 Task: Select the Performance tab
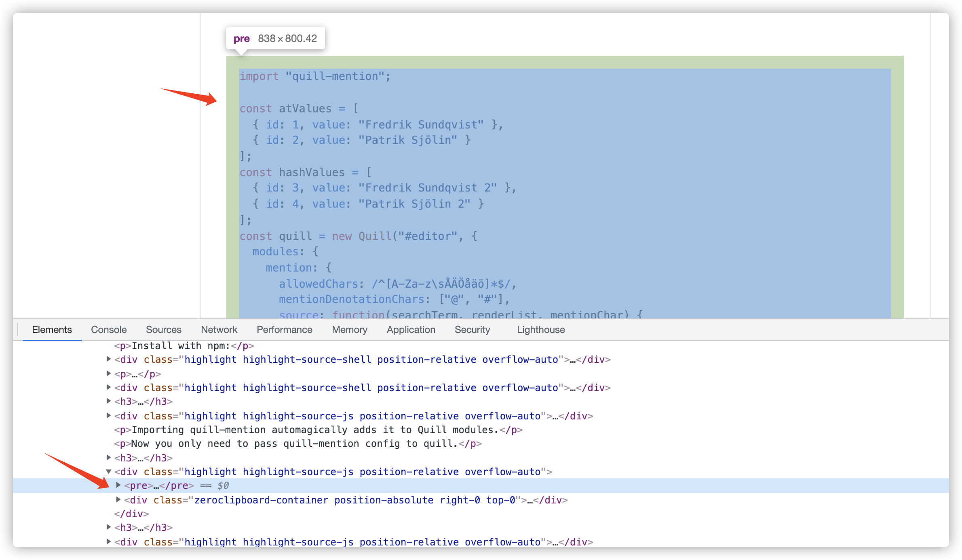(285, 330)
